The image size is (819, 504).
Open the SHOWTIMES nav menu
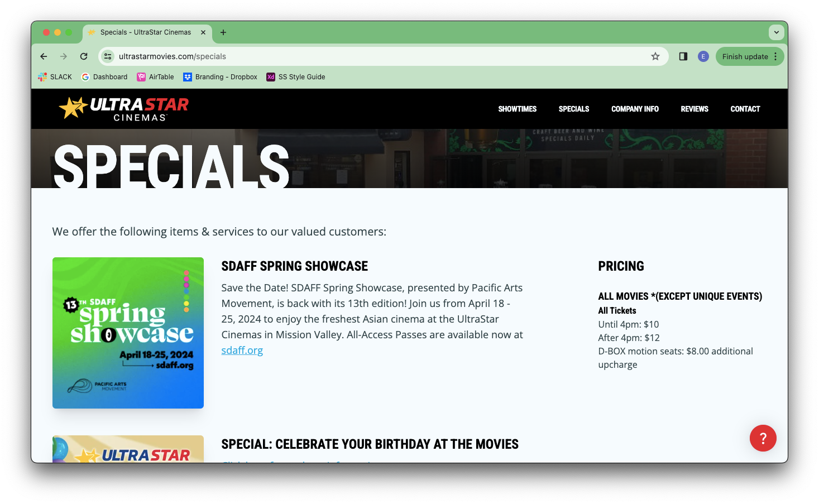[518, 109]
